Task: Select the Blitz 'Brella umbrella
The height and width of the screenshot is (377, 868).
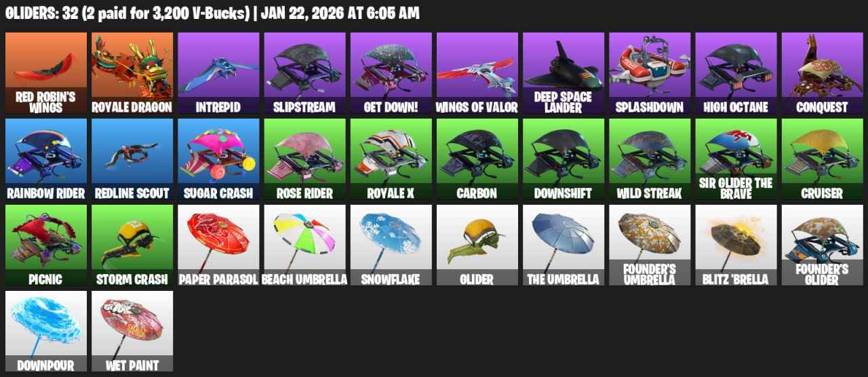Action: tap(736, 245)
